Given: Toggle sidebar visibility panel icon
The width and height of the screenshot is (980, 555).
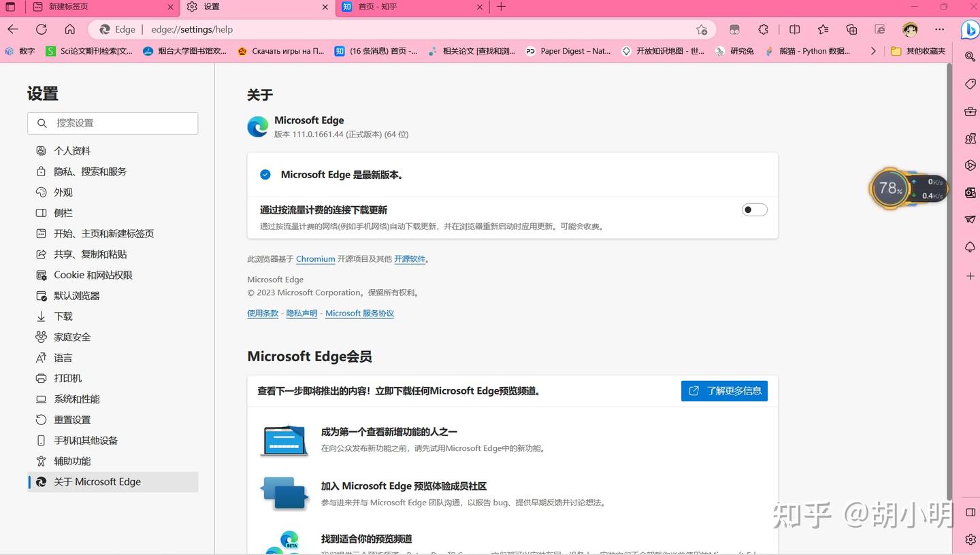Looking at the screenshot, I should coord(970,512).
